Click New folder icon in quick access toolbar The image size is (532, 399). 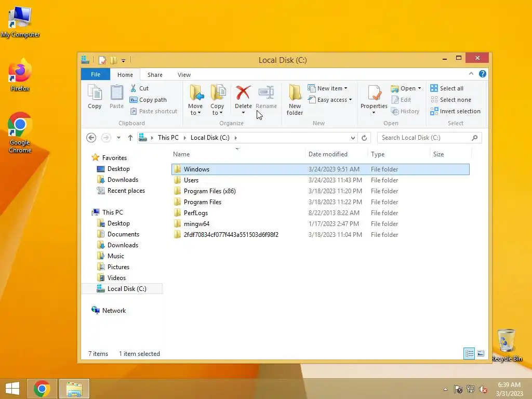coord(114,60)
